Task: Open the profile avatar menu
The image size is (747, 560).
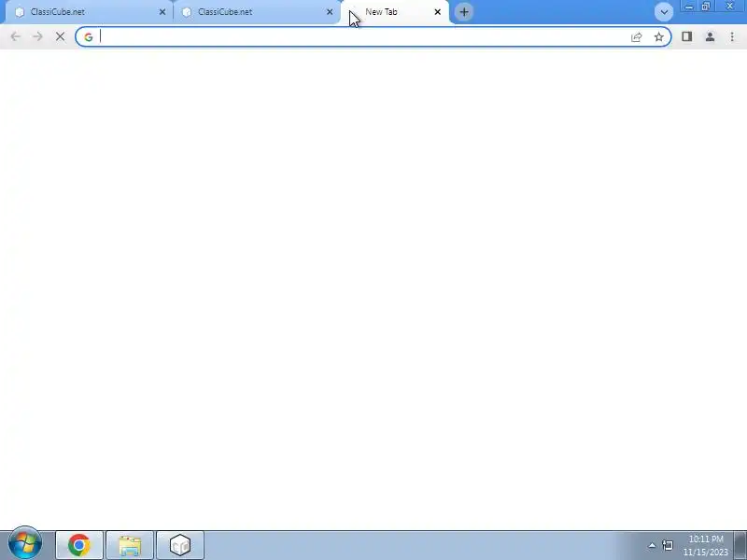Action: pyautogui.click(x=710, y=36)
